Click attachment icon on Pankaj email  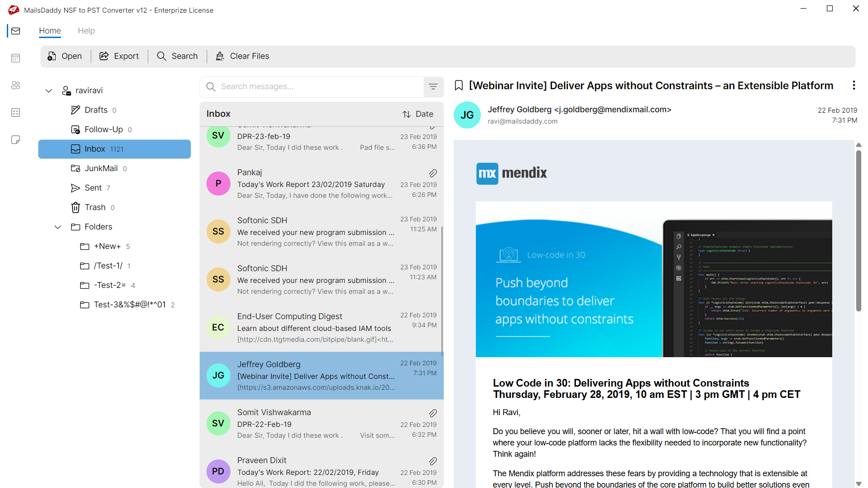point(433,173)
